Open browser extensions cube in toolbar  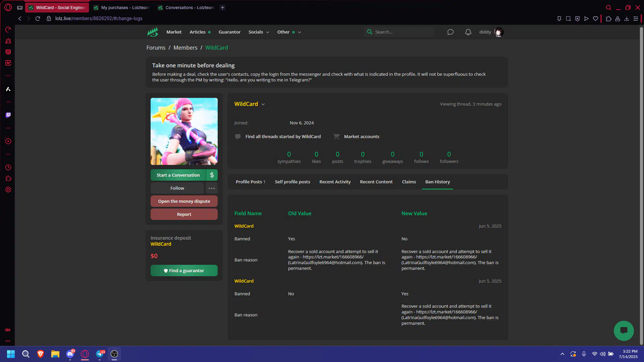[x=608, y=18]
